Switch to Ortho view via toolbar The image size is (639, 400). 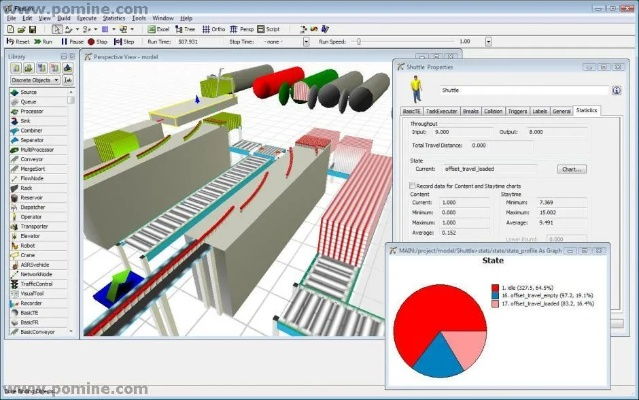214,29
